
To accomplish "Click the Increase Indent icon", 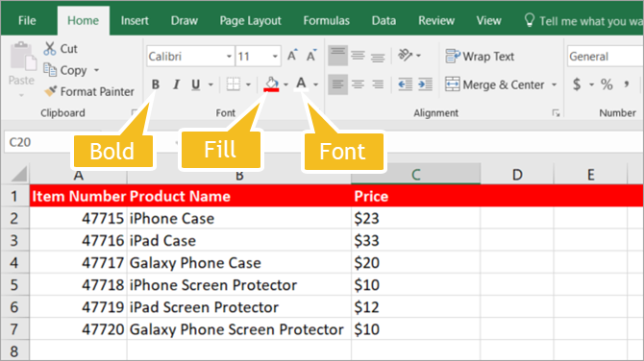I will pos(425,84).
